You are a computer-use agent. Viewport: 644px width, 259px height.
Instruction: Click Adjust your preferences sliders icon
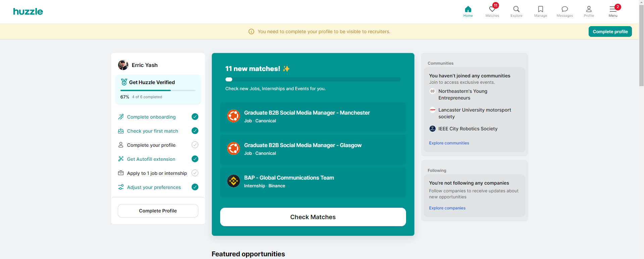(x=121, y=187)
